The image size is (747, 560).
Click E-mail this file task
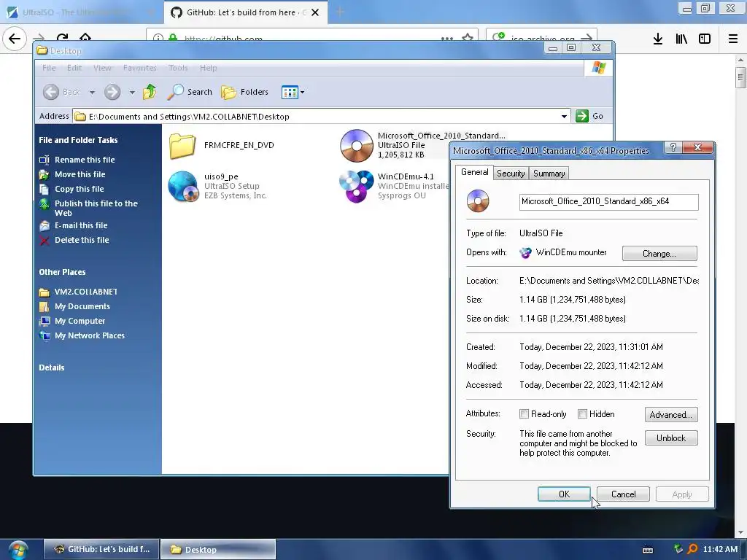point(81,225)
